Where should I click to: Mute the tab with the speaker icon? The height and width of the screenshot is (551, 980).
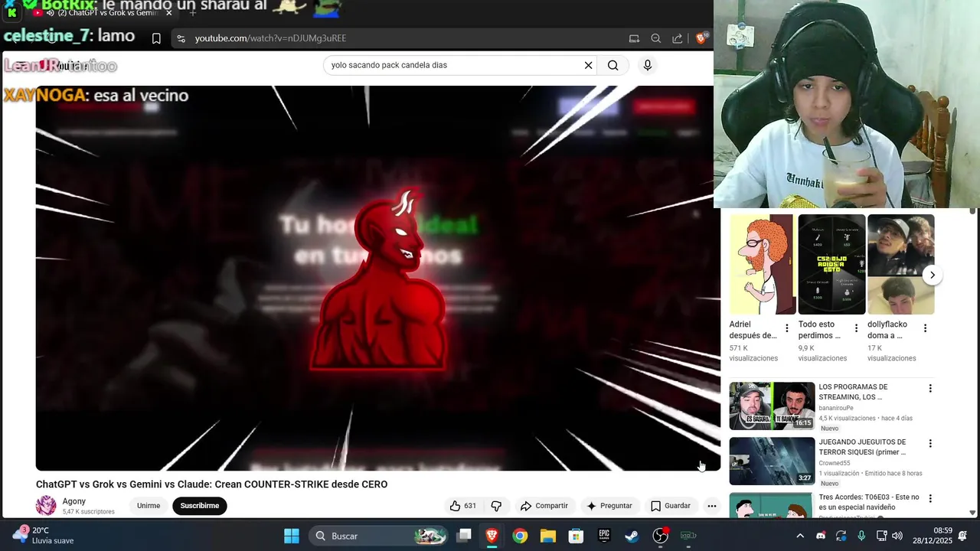(51, 13)
